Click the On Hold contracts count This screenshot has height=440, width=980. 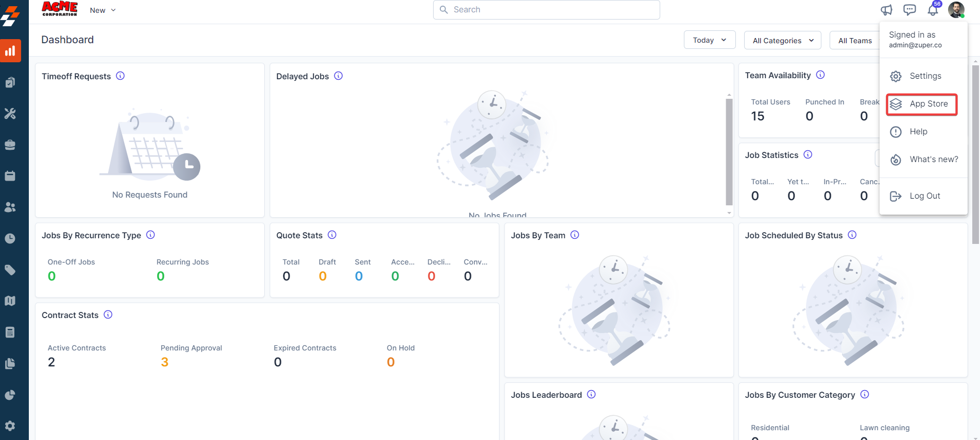tap(391, 362)
